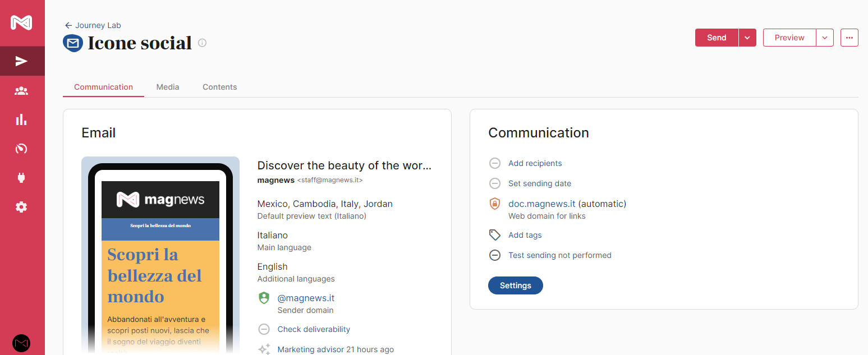868x355 pixels.
Task: Switch to the Contents tab
Action: point(219,87)
